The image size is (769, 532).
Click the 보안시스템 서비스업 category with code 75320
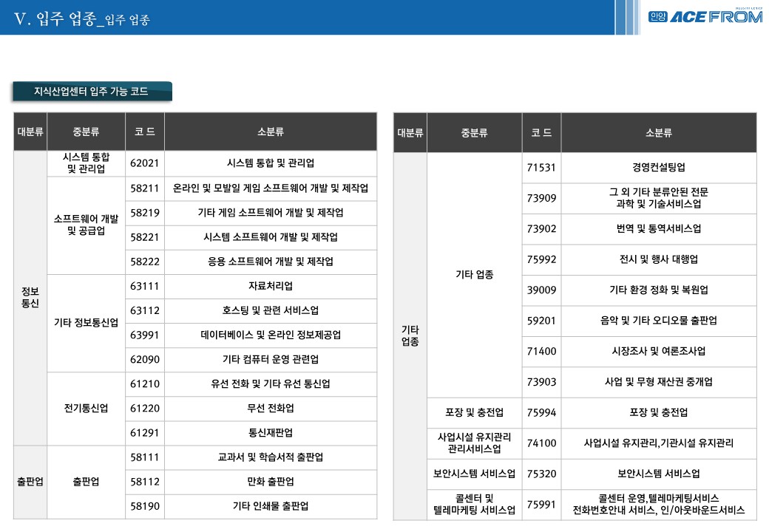pos(474,474)
